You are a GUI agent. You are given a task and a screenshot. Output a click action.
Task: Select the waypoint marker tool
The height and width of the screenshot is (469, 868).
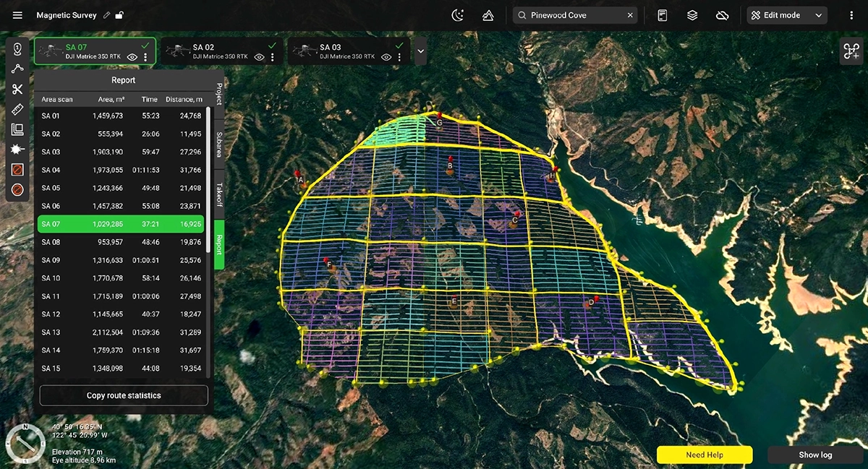coord(17,49)
